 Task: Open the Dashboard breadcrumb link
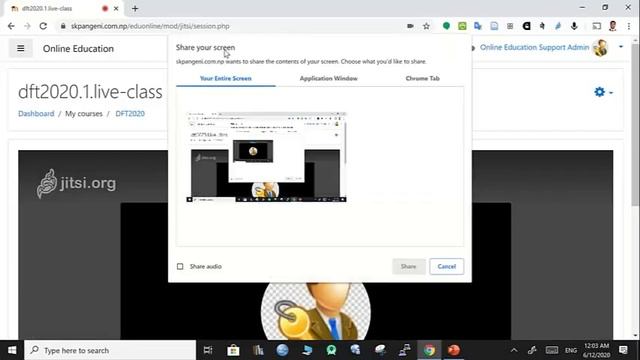coord(36,113)
